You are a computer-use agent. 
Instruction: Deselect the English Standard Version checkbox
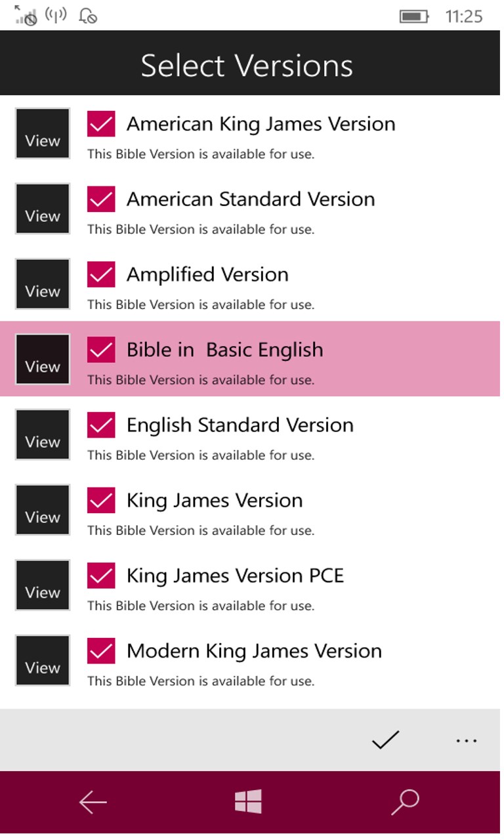(x=101, y=425)
